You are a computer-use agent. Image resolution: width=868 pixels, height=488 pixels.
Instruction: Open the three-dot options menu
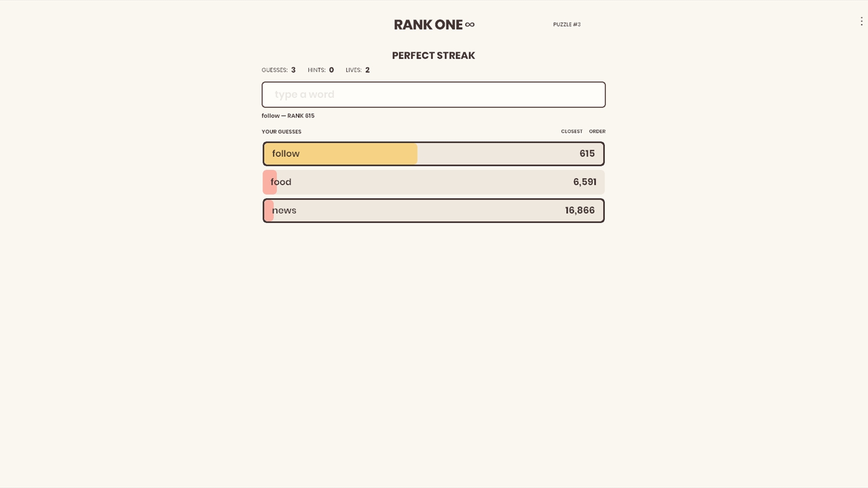(861, 21)
